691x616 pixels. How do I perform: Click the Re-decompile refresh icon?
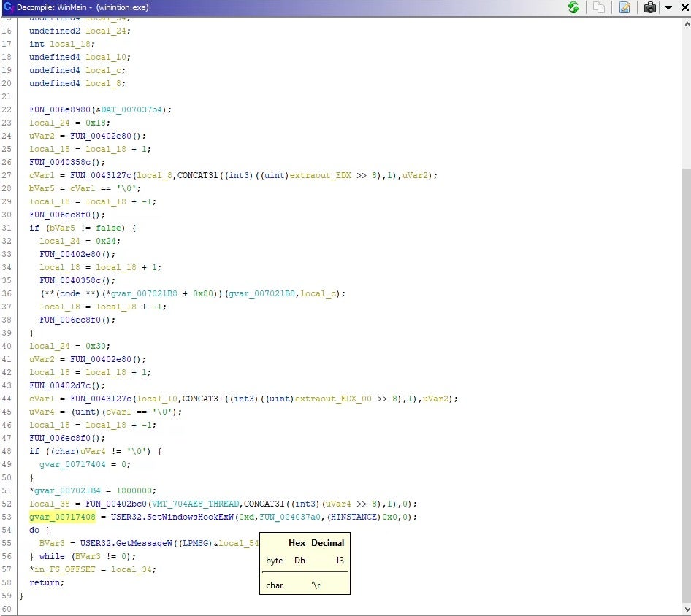[x=574, y=7]
